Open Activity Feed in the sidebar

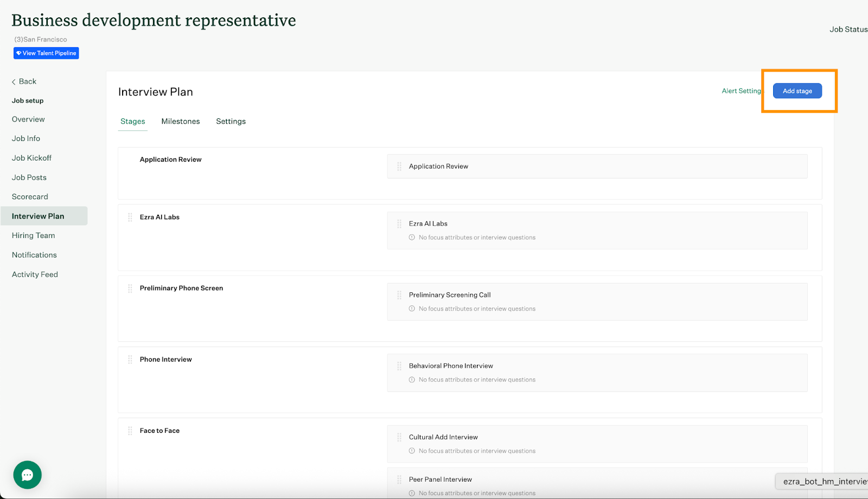35,274
